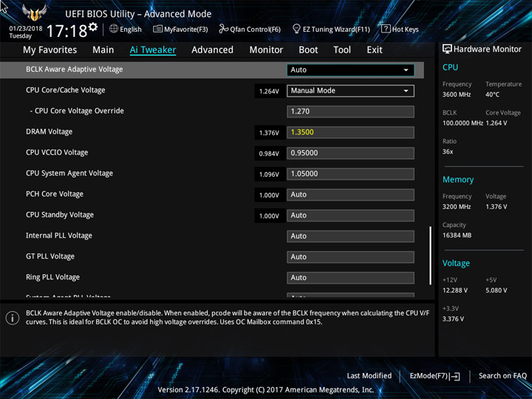
Task: Change language via English label
Action: click(131, 30)
